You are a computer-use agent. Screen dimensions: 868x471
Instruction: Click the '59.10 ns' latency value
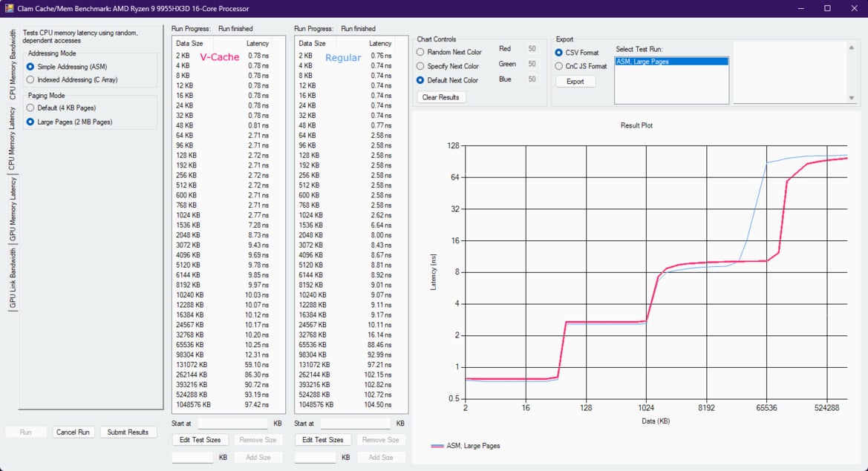click(257, 365)
